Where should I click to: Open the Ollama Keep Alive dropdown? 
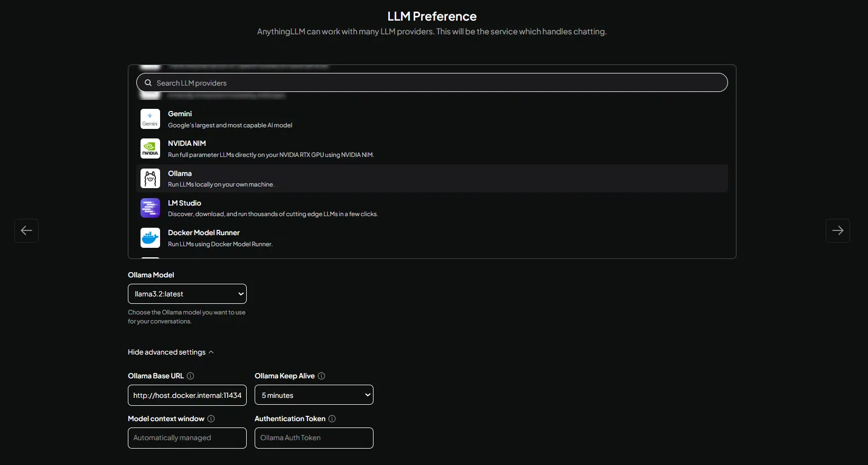pyautogui.click(x=314, y=395)
